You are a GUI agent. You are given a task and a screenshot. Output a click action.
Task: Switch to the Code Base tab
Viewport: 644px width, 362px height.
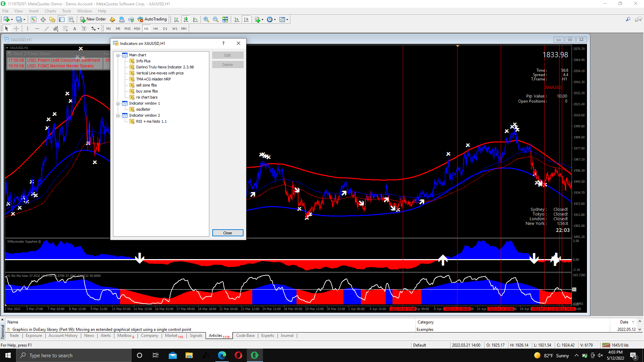[x=245, y=336]
